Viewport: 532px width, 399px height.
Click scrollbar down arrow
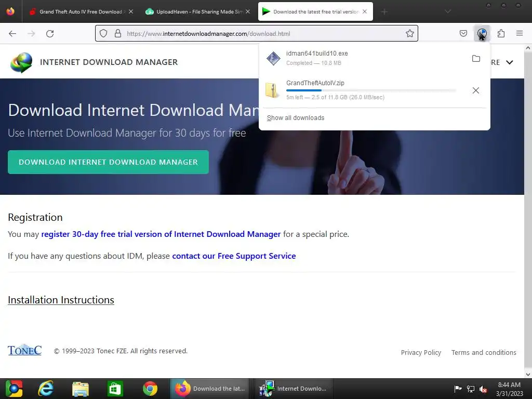[x=528, y=374]
